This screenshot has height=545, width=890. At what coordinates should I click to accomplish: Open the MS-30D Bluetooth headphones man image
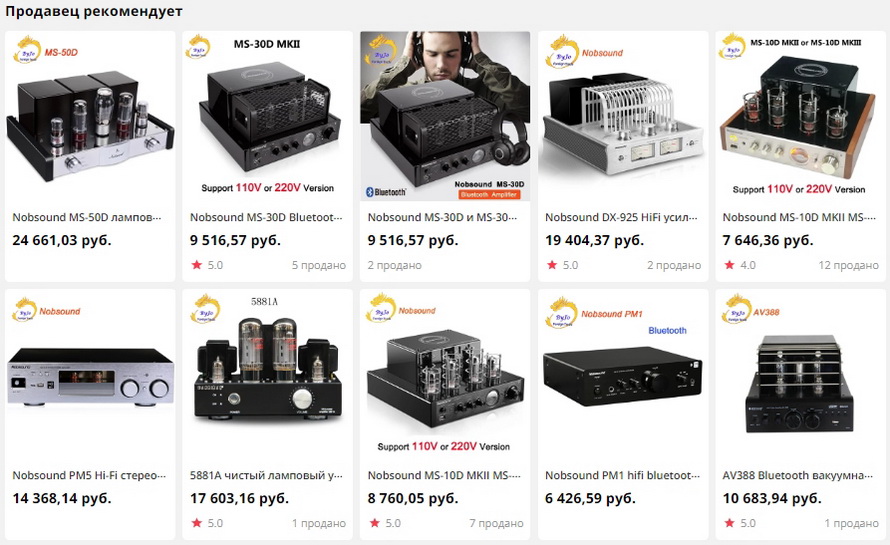click(445, 116)
